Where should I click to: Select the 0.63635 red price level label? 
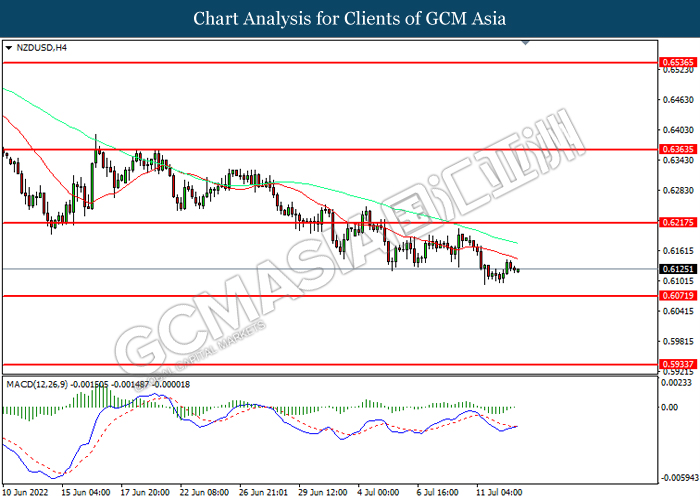point(677,149)
